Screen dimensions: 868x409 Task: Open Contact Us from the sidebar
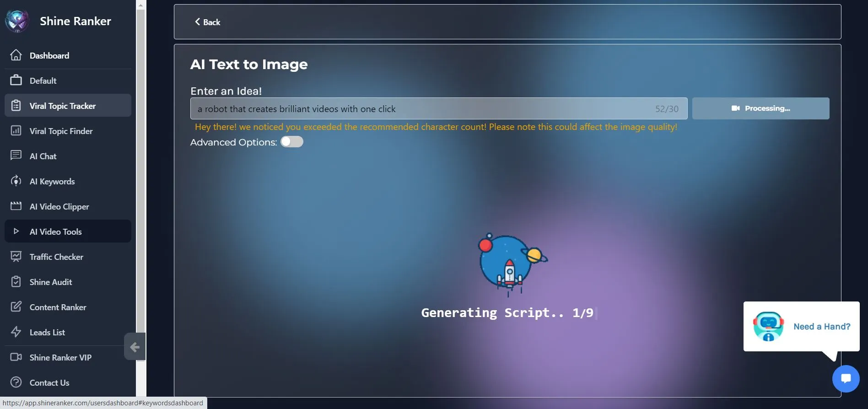68,382
